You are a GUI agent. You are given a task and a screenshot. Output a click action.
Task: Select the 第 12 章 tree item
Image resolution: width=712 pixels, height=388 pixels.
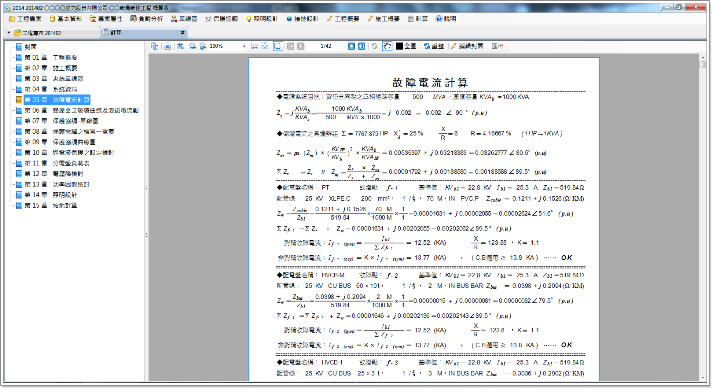click(54, 174)
